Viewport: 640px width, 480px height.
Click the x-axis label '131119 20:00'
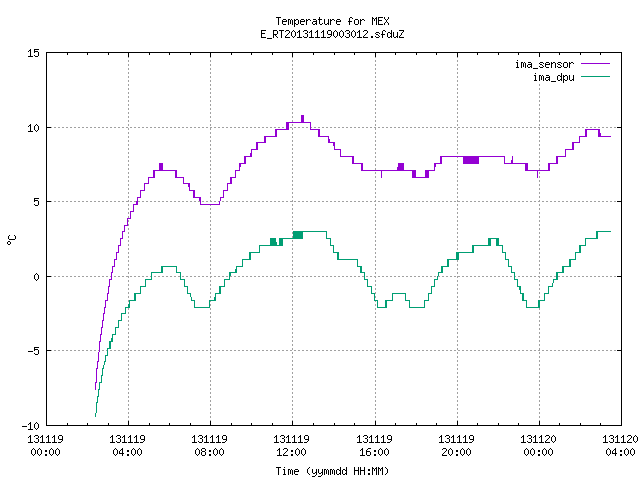pyautogui.click(x=456, y=446)
